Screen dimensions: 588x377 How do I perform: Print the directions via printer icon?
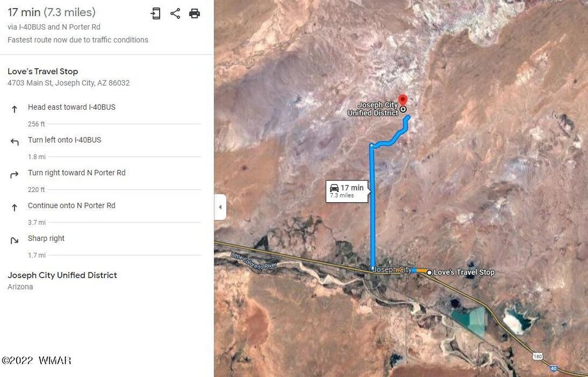pyautogui.click(x=195, y=14)
